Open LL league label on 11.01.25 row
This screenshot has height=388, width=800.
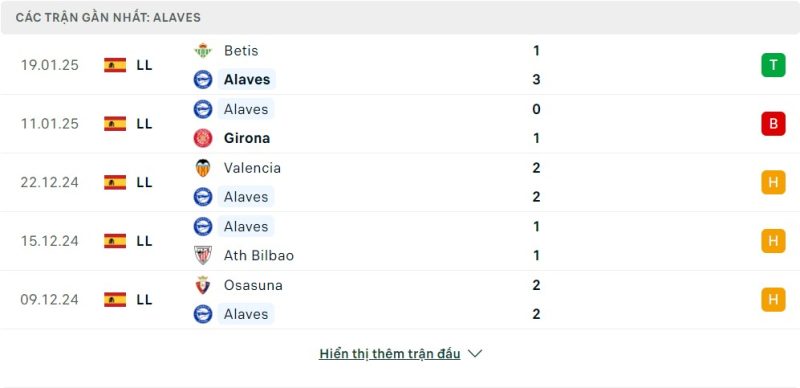144,124
